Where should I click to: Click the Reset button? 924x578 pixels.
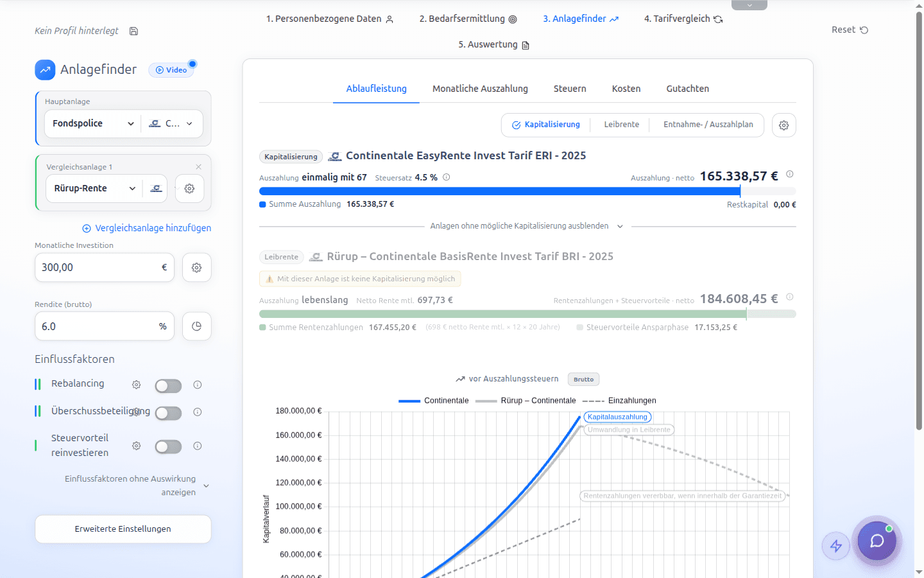point(850,30)
